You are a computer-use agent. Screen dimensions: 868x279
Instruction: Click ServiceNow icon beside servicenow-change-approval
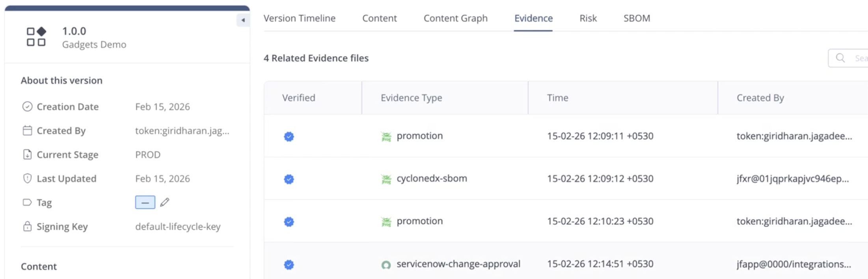(x=386, y=265)
